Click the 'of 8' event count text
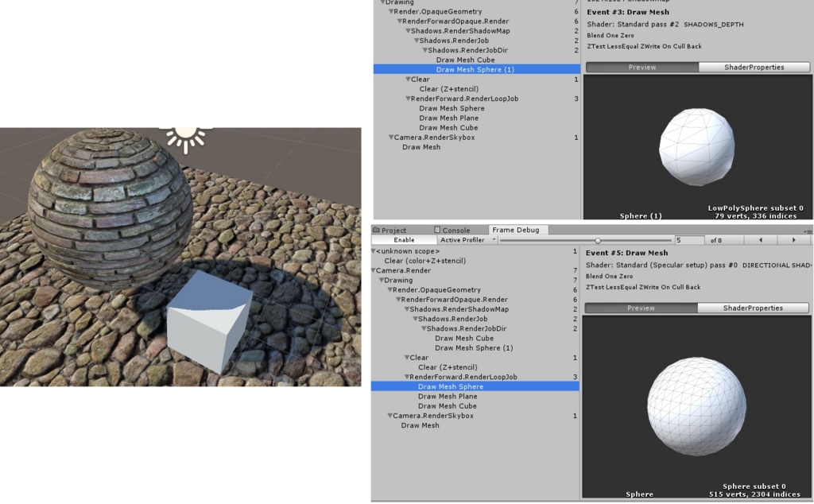Screen dimensions: 814x504 click(716, 240)
